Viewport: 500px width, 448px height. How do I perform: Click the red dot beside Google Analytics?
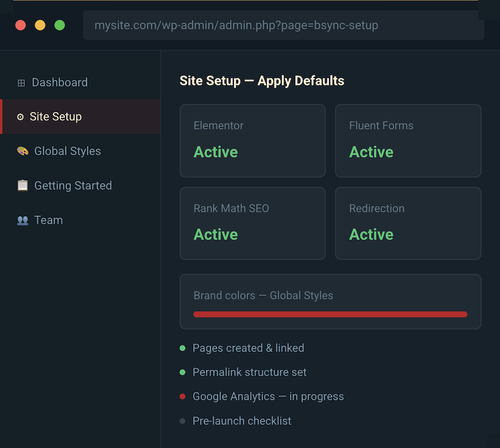click(x=182, y=396)
